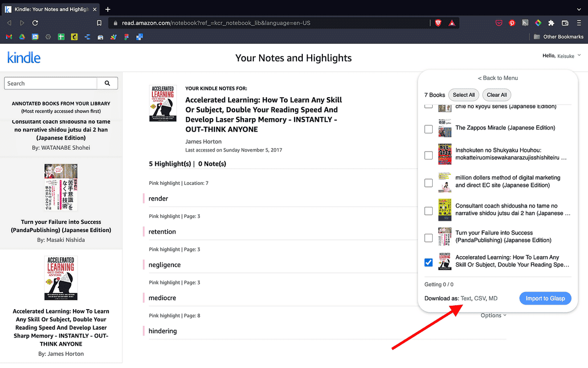Open the Brave Wallet icon
Screen dimensions: 588x368
(564, 23)
